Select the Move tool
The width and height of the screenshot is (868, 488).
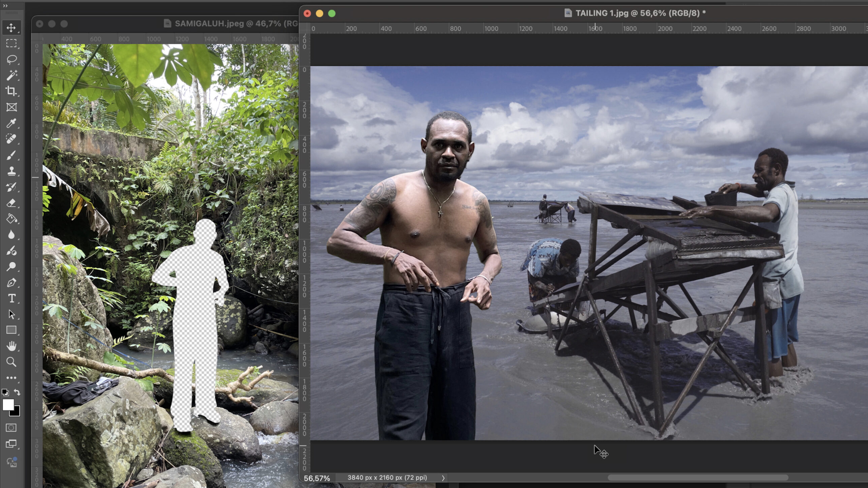coord(11,28)
